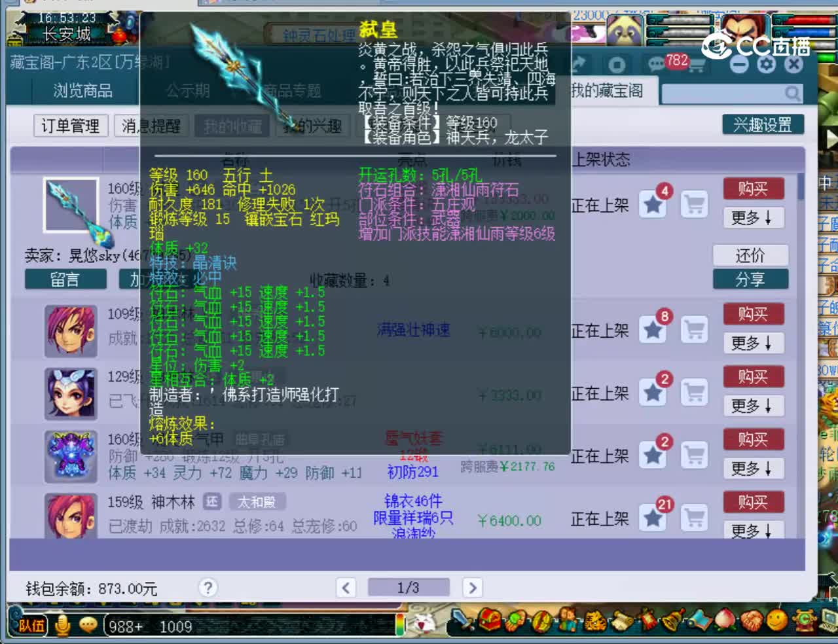Open the treasure chest inventory icon
Screen dimensions: 838x644
tap(489, 619)
